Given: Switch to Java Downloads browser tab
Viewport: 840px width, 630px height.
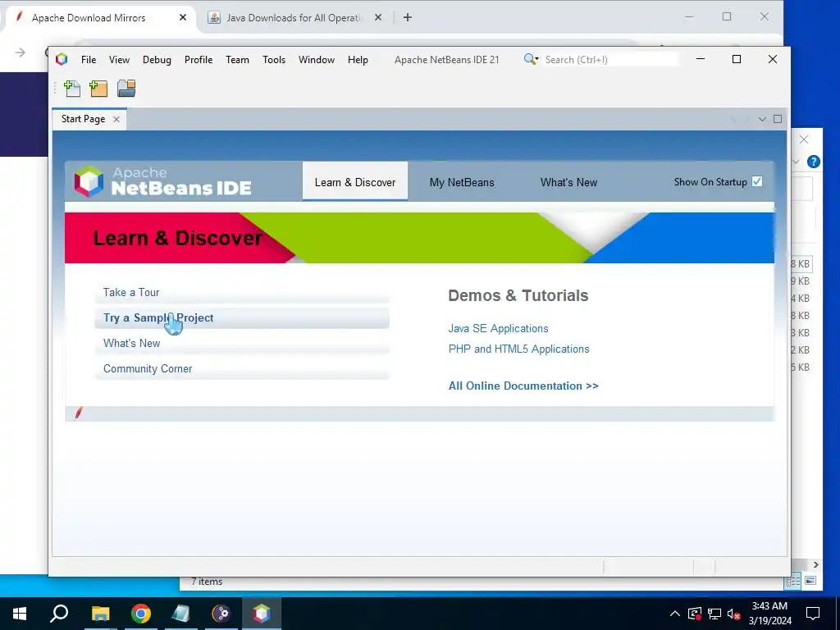Looking at the screenshot, I should click(294, 18).
